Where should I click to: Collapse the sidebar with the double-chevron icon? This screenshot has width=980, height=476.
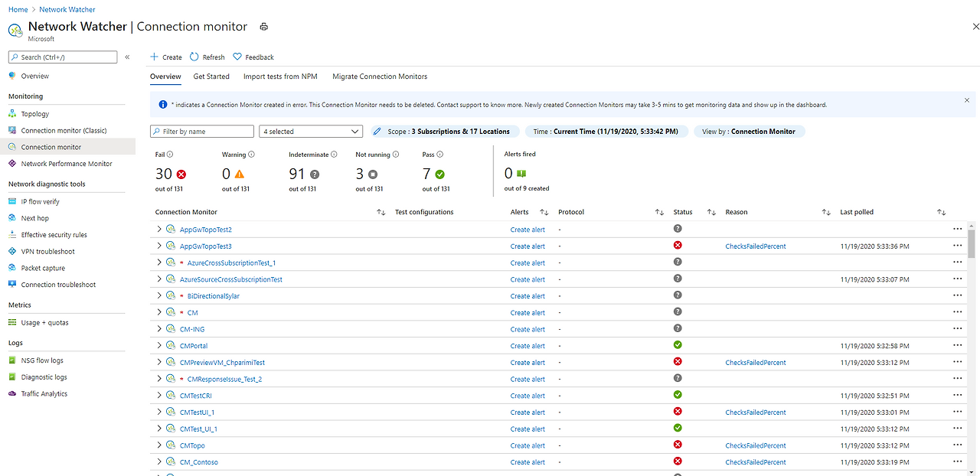tap(127, 57)
